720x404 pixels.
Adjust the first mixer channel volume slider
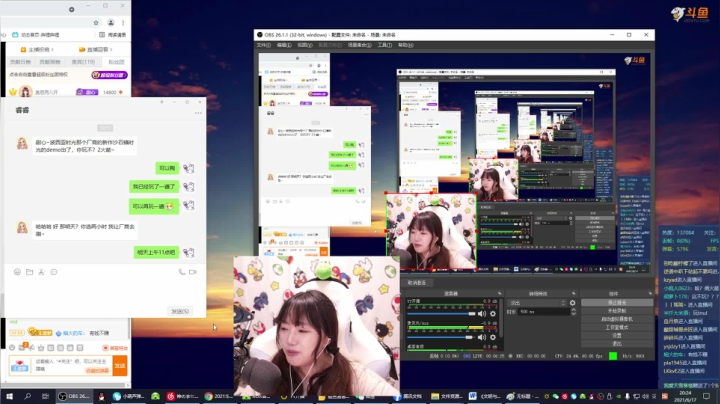coord(441,314)
